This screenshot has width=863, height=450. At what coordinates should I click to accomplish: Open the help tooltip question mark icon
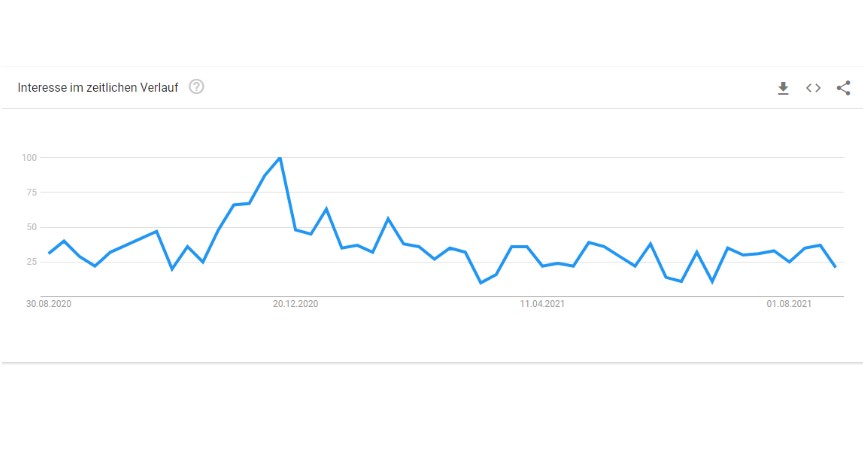coord(197,87)
